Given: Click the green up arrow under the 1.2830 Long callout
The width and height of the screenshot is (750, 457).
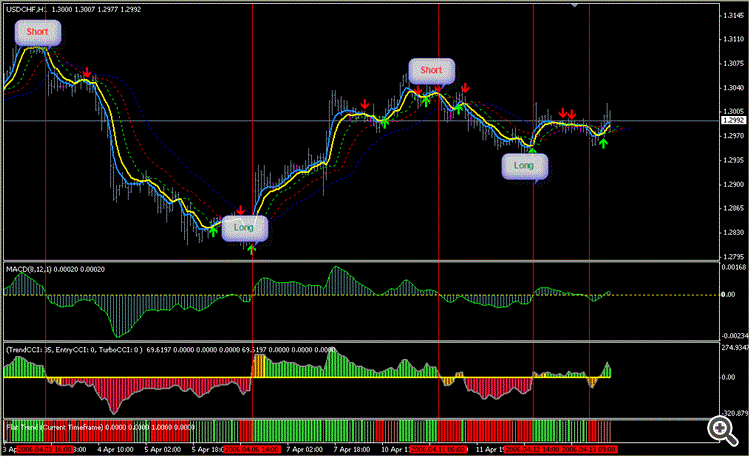Looking at the screenshot, I should (x=252, y=249).
